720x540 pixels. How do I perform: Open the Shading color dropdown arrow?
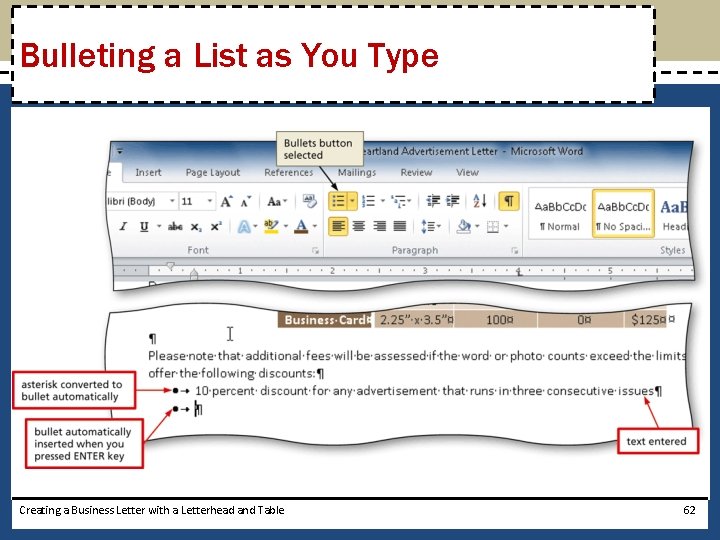click(x=477, y=226)
